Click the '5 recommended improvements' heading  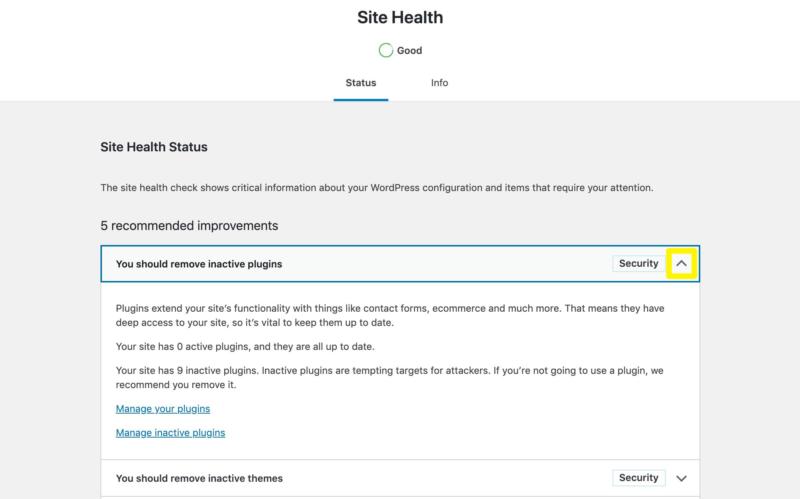(x=189, y=226)
